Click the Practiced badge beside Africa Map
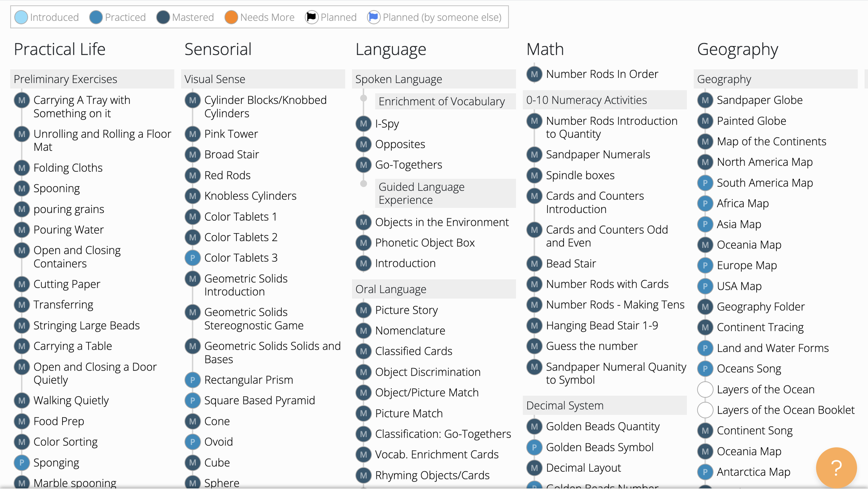The width and height of the screenshot is (868, 489). [705, 203]
